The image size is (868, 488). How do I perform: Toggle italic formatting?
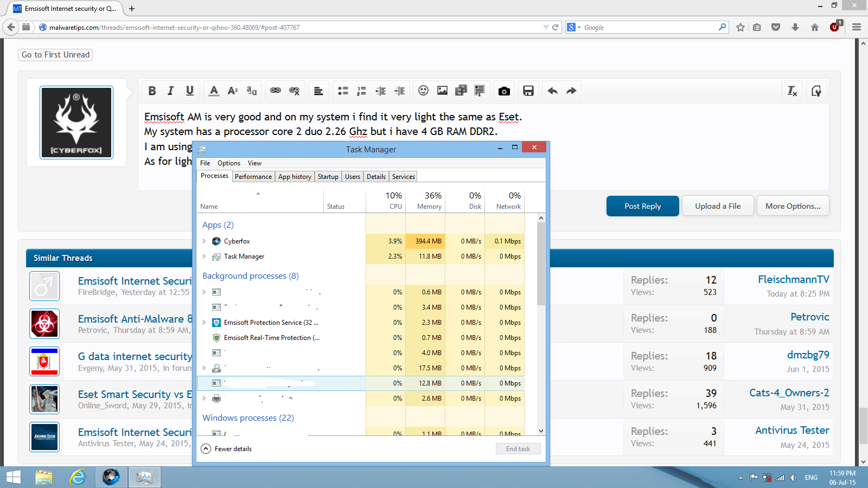[170, 91]
